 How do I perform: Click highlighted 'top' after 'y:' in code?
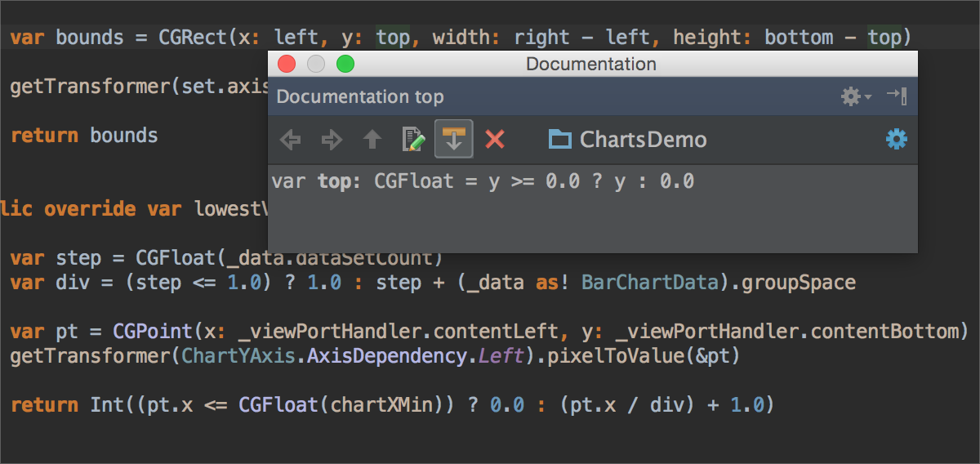[x=393, y=38]
